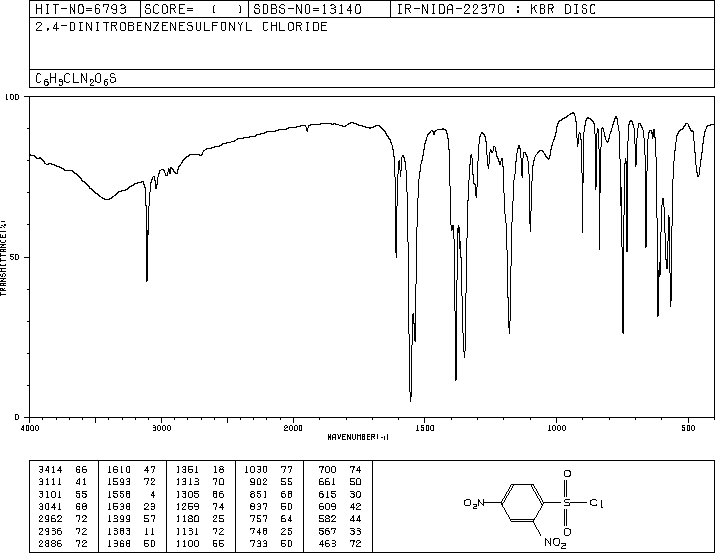Select the 609 peak entry
This screenshot has height=553, width=715.
340,506
